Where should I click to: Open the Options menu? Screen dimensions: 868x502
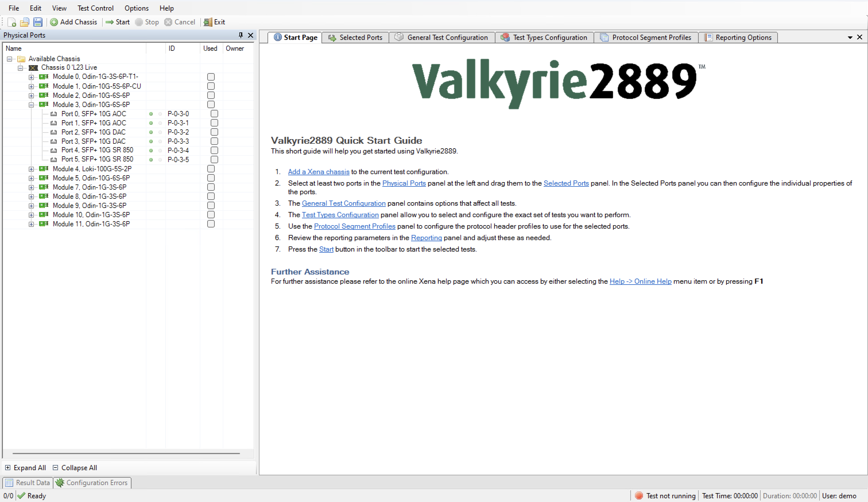137,8
